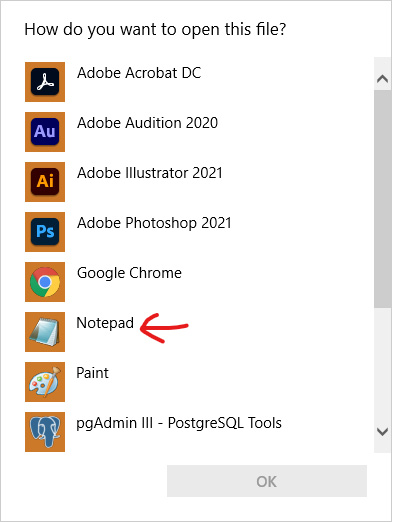Click the scrollbar up arrow

[382, 79]
